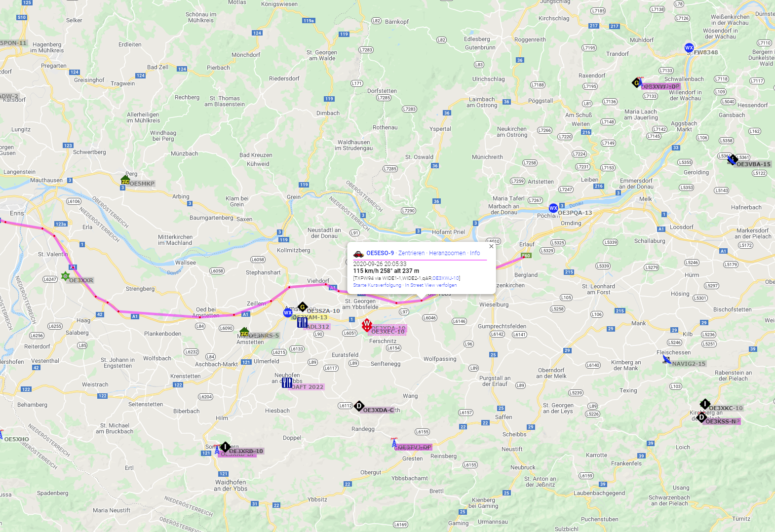
Task: Click the WX weather icon beside FW8348
Action: coord(689,48)
